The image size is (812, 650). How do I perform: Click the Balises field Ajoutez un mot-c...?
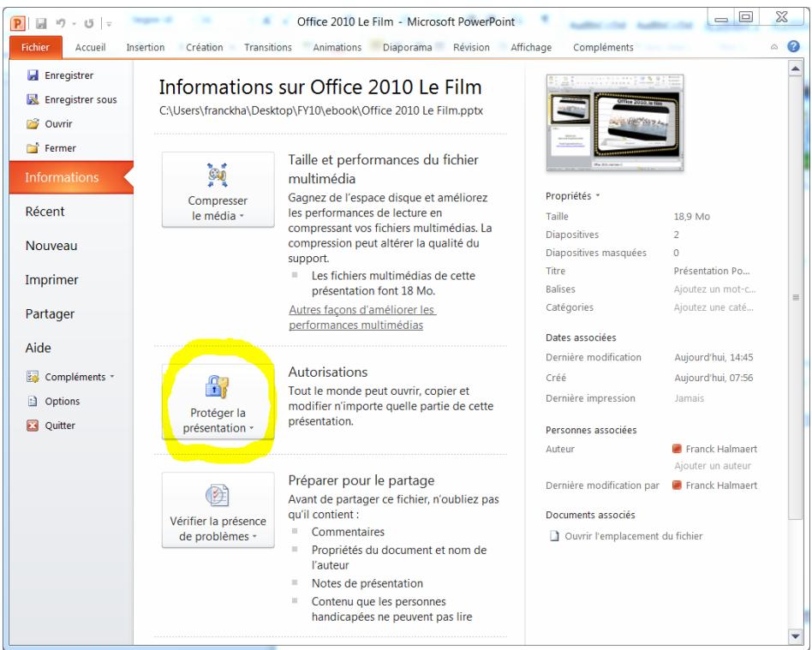714,289
